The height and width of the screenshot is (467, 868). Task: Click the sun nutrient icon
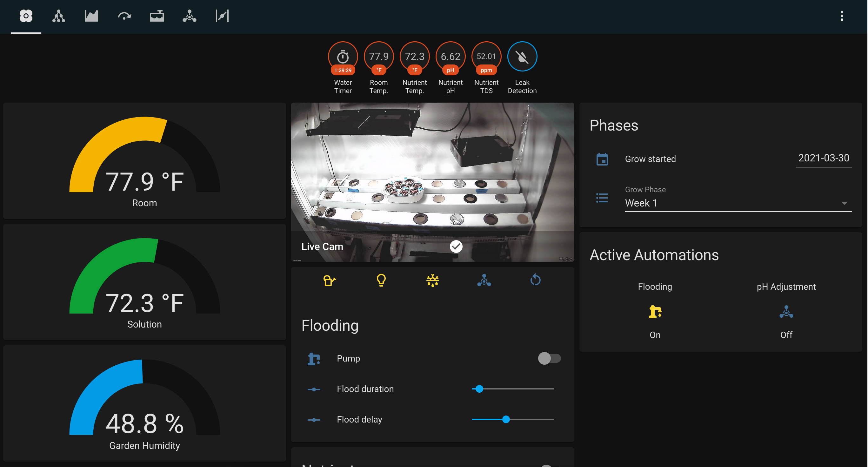[x=432, y=280]
